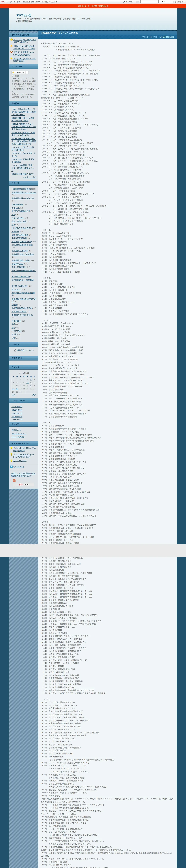Viewport: 186px width, 868px height.
Task: Open the recent post 20250903『砂冥宮』
Action: click(x=24, y=134)
